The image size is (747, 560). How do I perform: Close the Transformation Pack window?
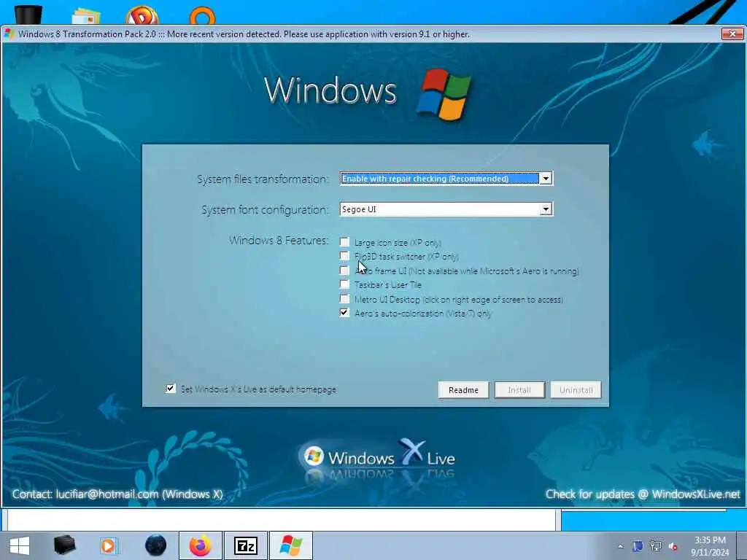(732, 34)
